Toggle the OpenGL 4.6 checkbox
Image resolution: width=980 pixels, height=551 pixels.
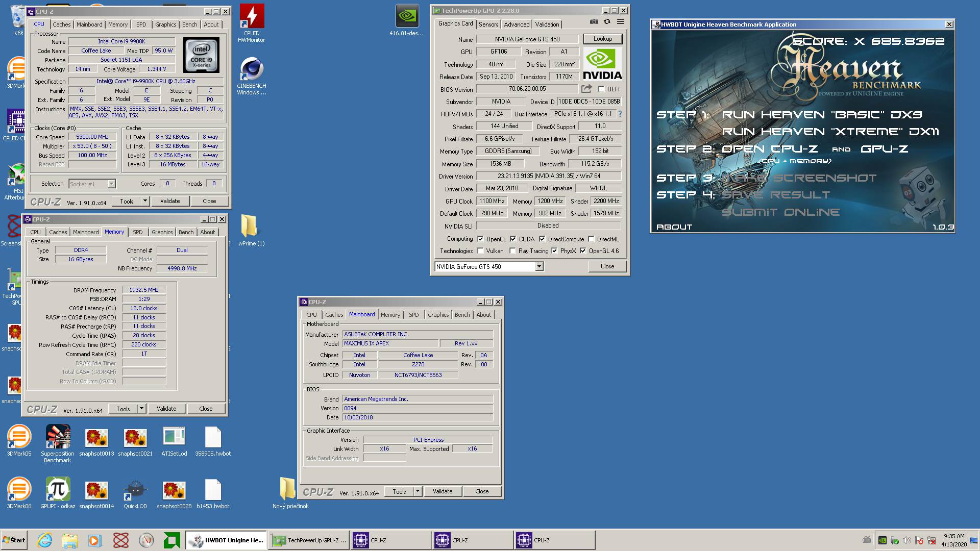tap(583, 251)
